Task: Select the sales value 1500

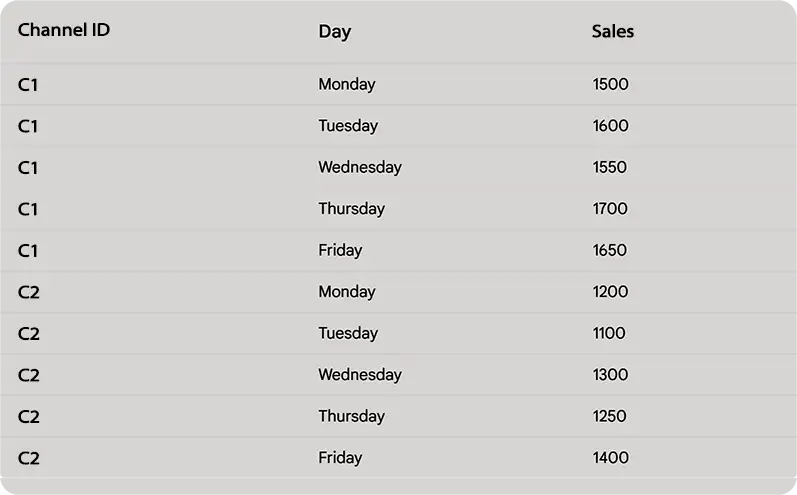Action: pos(610,84)
